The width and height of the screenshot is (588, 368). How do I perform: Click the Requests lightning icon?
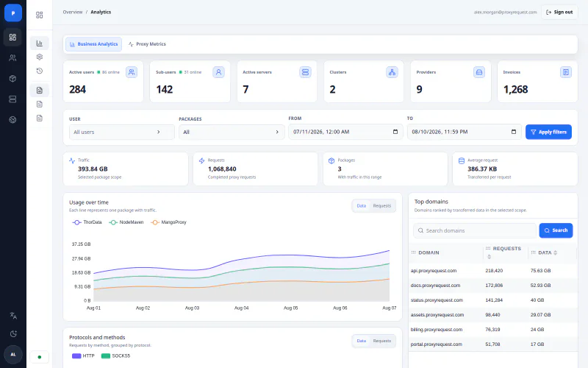[x=201, y=160]
